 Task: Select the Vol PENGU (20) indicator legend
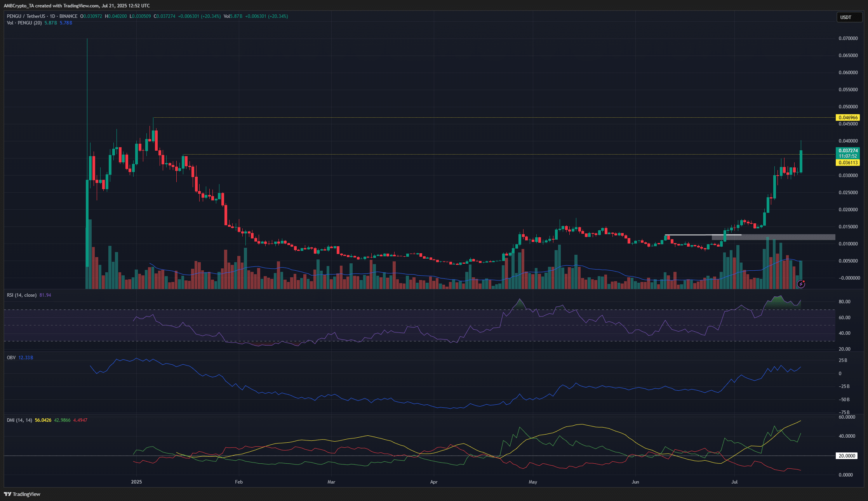tap(24, 23)
